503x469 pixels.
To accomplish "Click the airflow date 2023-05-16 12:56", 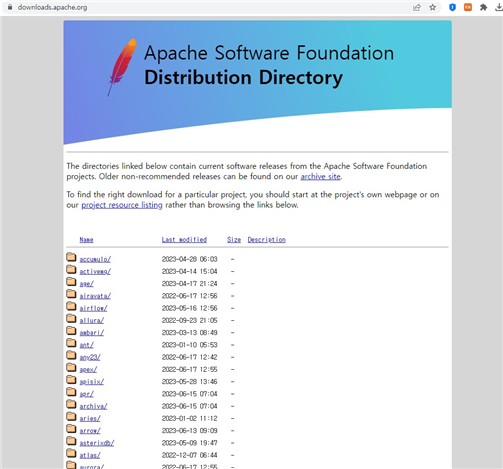I will coord(189,308).
